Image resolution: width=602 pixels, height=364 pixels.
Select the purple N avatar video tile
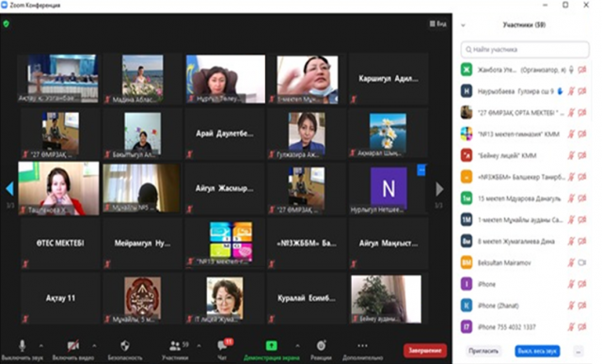[x=388, y=188]
